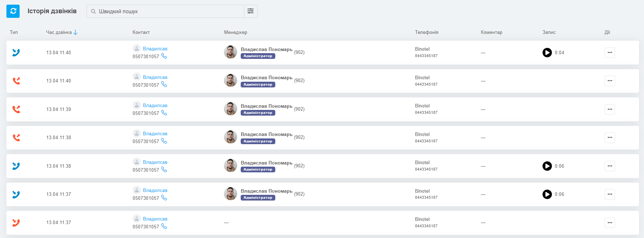644x238 pixels.
Task: Open Владилсав contact in 11:39 row
Action: pos(155,105)
